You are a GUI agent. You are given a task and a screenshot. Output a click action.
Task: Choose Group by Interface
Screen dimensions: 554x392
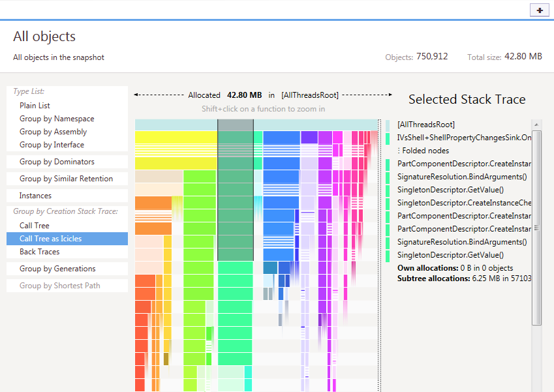(52, 145)
